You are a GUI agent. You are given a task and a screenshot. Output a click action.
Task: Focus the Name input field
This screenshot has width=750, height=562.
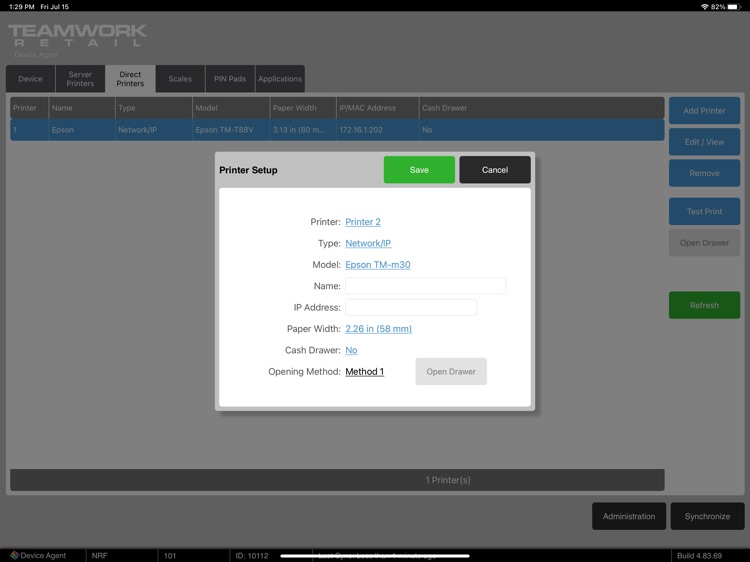(x=425, y=286)
